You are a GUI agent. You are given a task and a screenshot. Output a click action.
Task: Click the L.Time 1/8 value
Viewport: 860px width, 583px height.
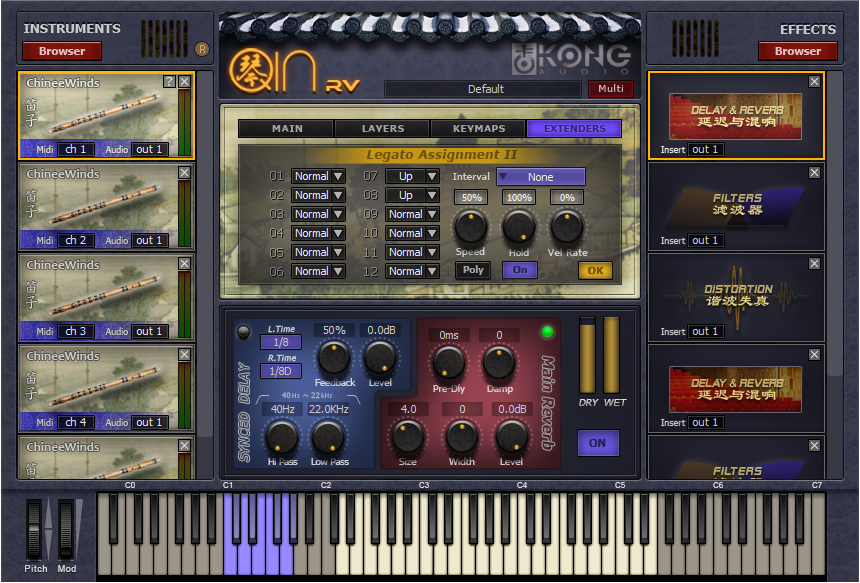click(281, 342)
